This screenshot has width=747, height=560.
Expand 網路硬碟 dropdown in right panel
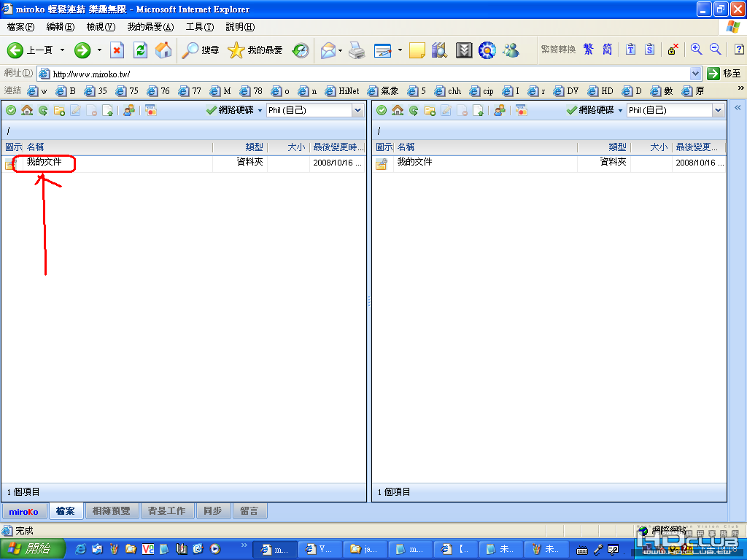[x=620, y=111]
